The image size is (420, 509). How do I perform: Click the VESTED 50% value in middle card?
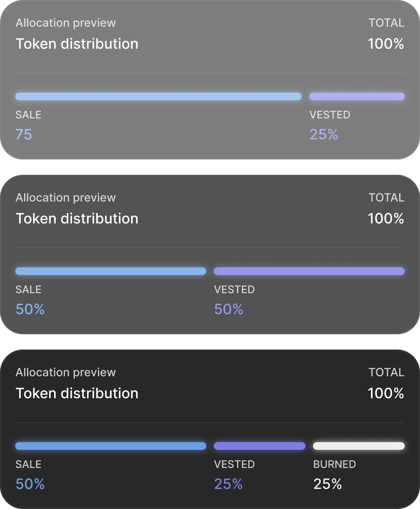228,309
